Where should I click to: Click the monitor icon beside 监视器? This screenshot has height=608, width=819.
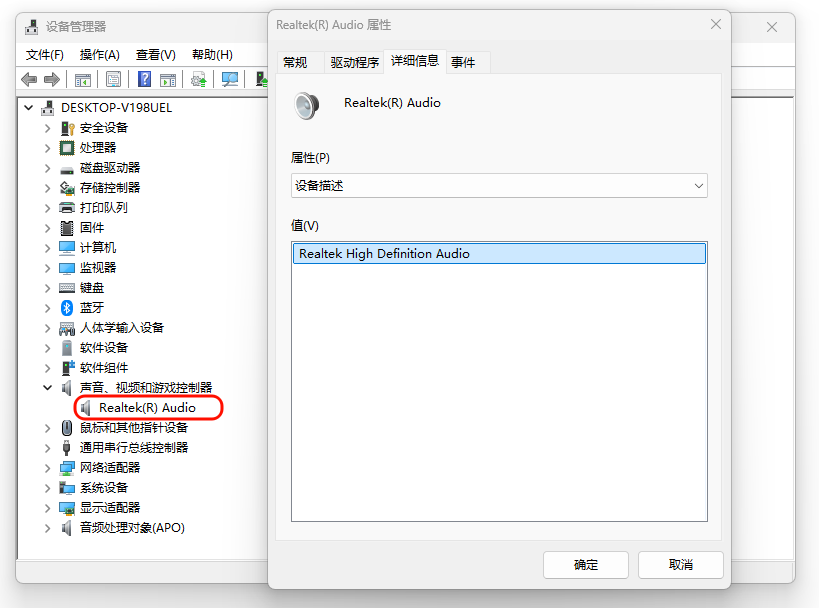point(67,268)
